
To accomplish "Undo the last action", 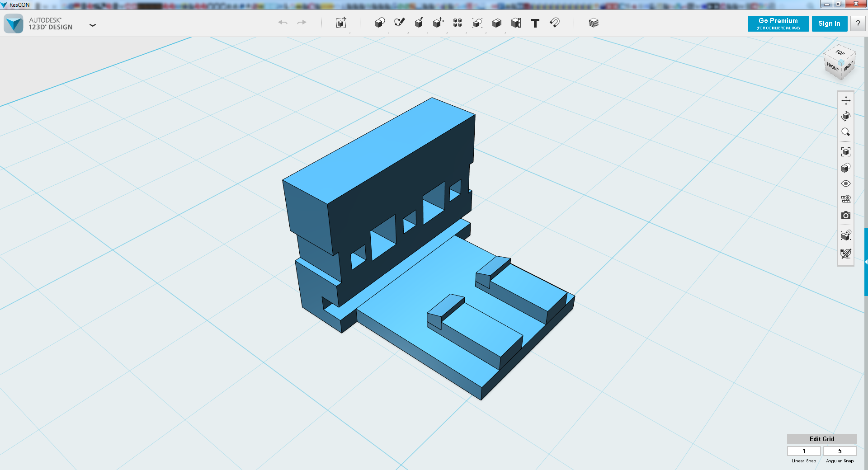I will click(x=283, y=23).
